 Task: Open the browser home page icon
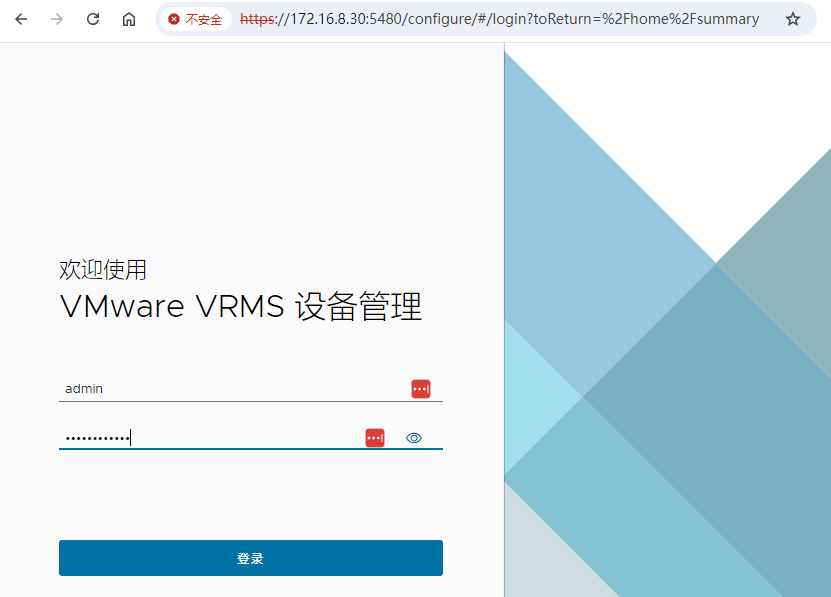[x=129, y=20]
